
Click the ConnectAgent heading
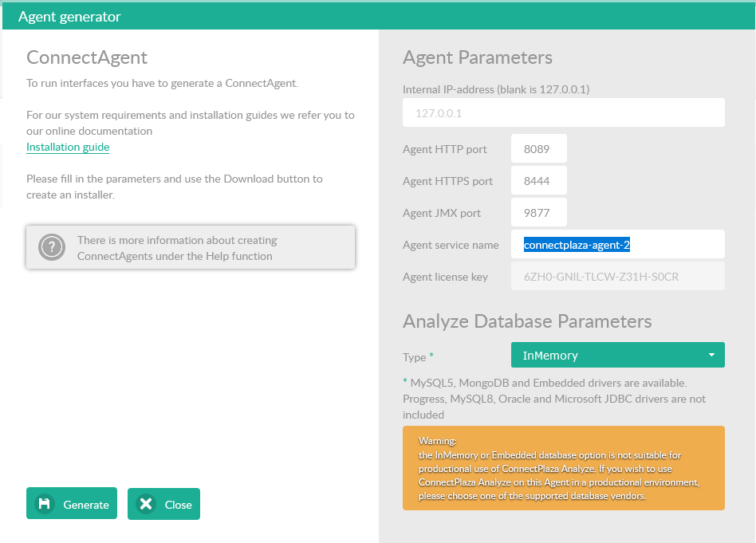coord(87,57)
